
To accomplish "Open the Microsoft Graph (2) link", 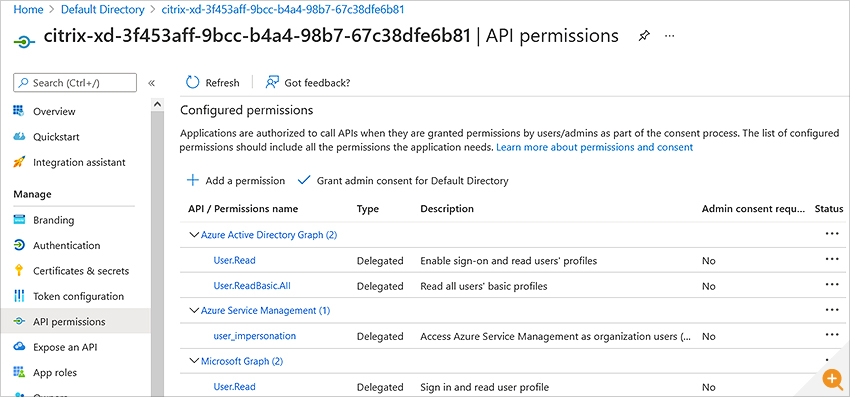I will pos(242,361).
